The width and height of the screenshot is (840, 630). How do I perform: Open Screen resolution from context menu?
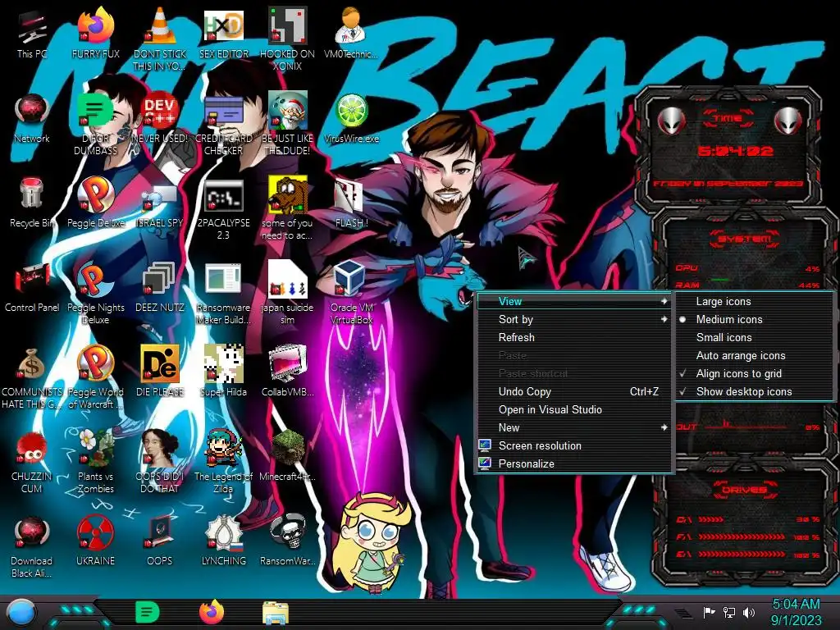tap(574, 445)
